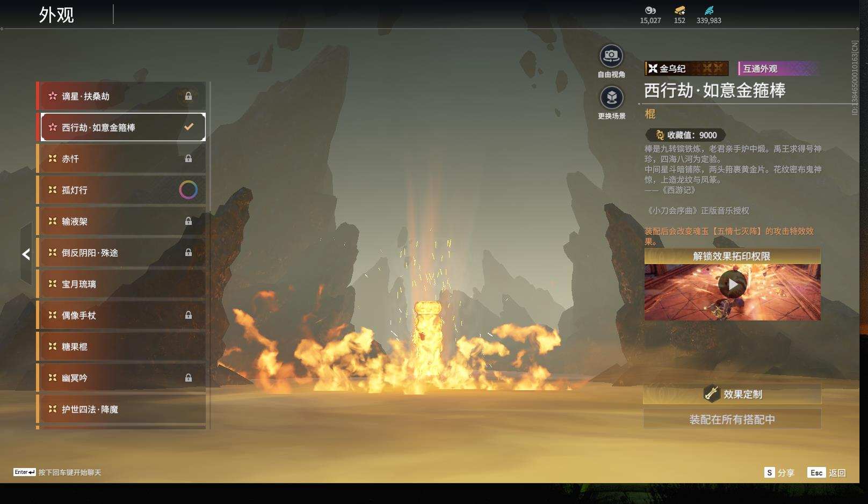
Task: Click the lock icon on 偶像手杖
Action: tap(189, 315)
